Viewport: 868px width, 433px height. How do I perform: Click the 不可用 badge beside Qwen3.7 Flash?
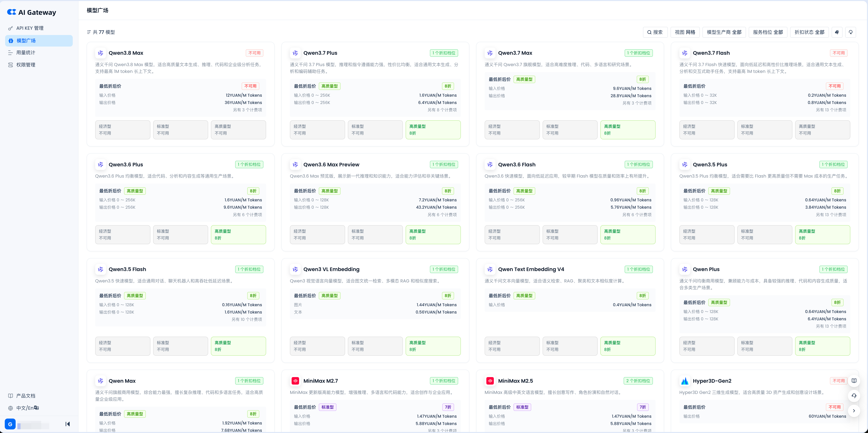tap(839, 53)
